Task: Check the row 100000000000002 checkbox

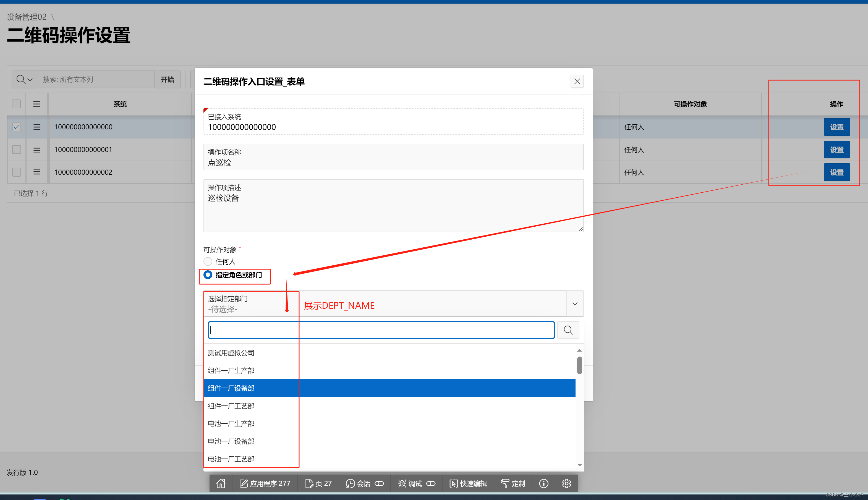Action: pyautogui.click(x=17, y=172)
